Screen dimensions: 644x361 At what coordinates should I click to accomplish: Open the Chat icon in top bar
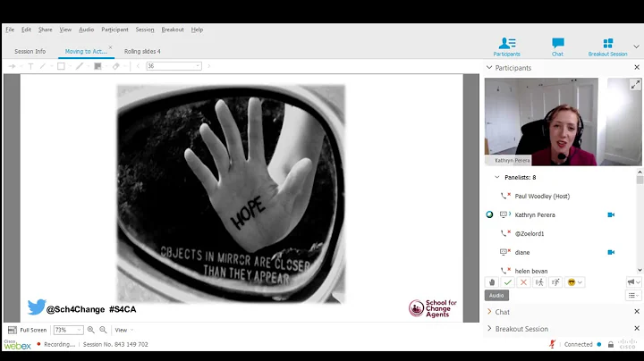(x=557, y=46)
